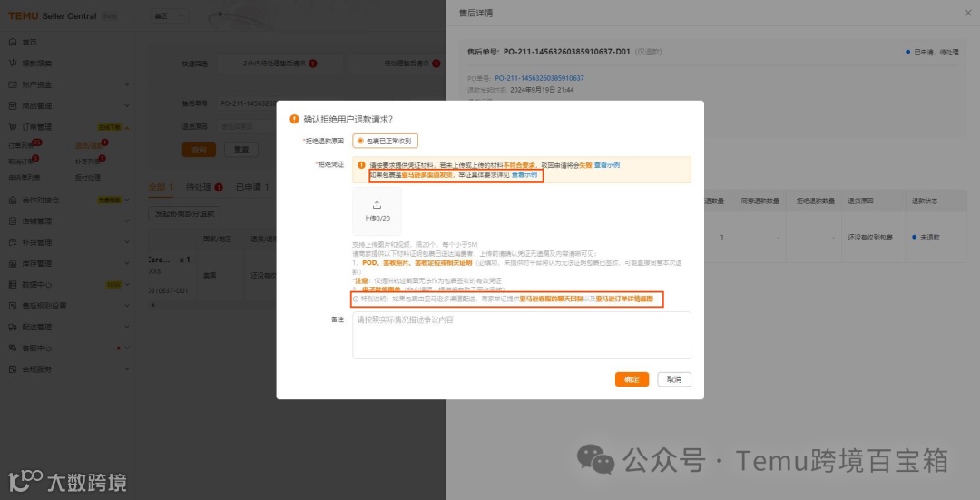
Task: Click the 未退款 status cell
Action: (926, 238)
